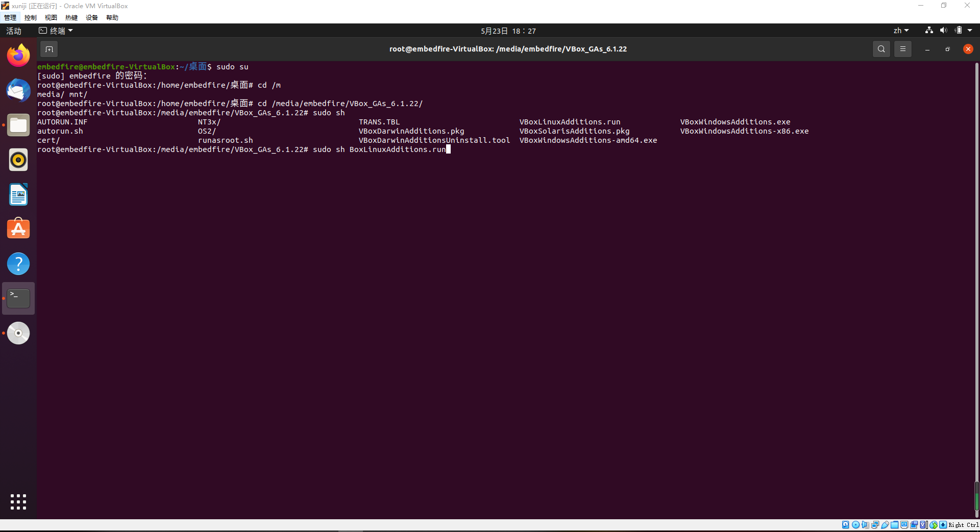This screenshot has width=980, height=532.
Task: Launch Firefox from the dock
Action: (18, 55)
